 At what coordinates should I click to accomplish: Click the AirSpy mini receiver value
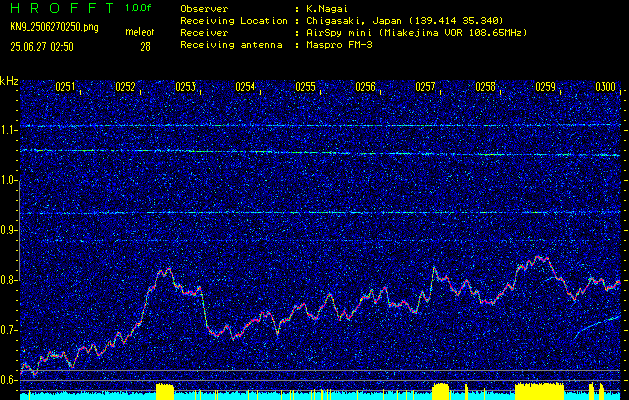tap(417, 33)
